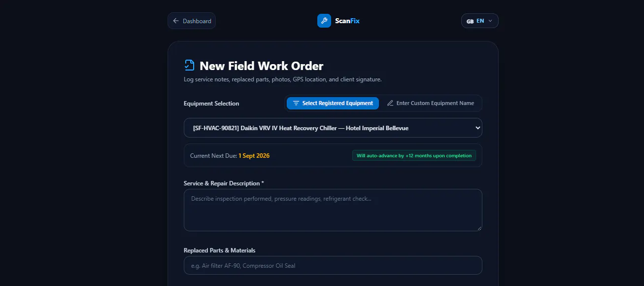The height and width of the screenshot is (286, 644).
Task: Open the Daikin VRV IV equipment dropdown
Action: pyautogui.click(x=333, y=128)
